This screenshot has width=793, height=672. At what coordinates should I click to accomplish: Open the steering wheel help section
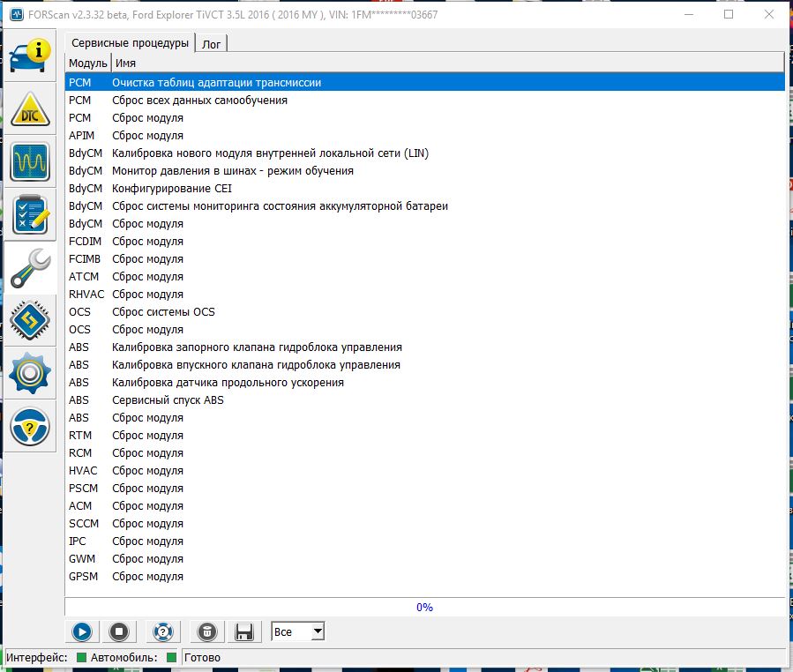point(30,426)
